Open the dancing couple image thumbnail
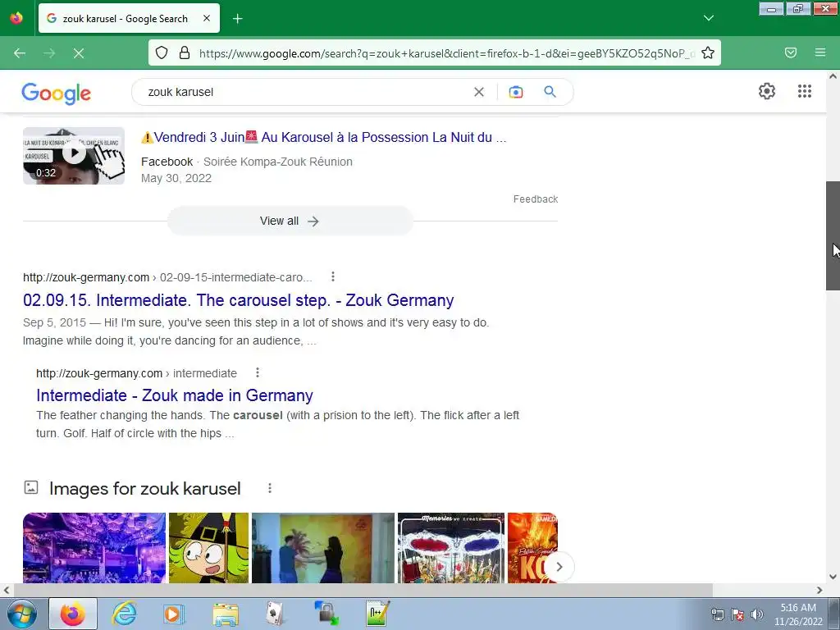 (323, 547)
